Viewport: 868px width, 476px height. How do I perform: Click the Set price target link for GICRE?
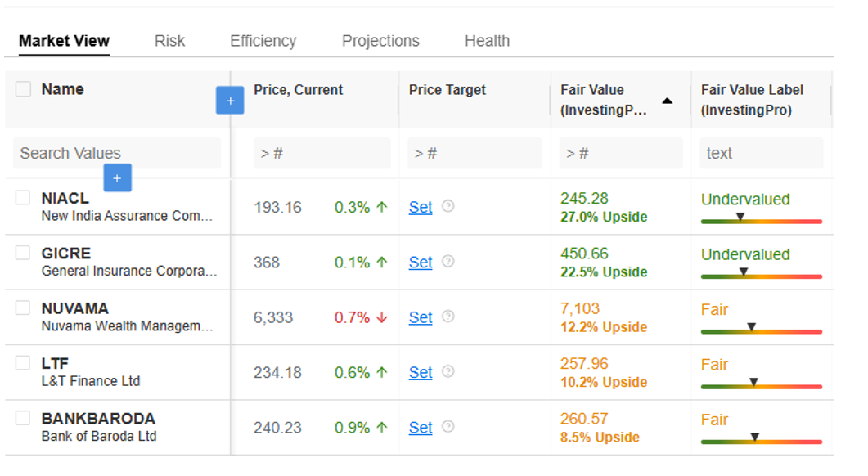[421, 263]
